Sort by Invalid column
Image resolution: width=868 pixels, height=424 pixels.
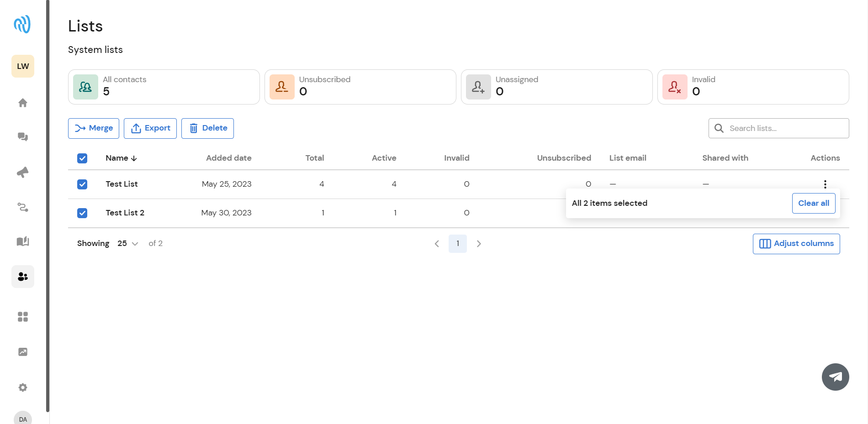[x=457, y=158]
